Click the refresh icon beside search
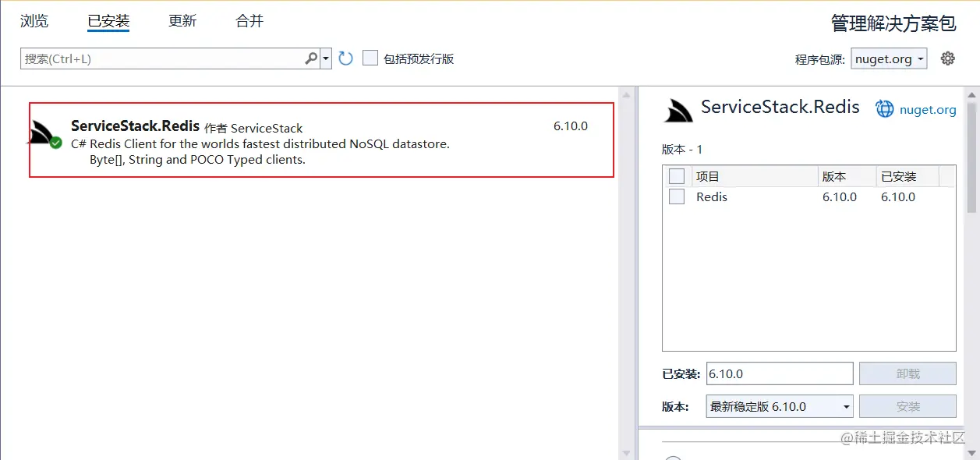Image resolution: width=980 pixels, height=460 pixels. click(346, 58)
